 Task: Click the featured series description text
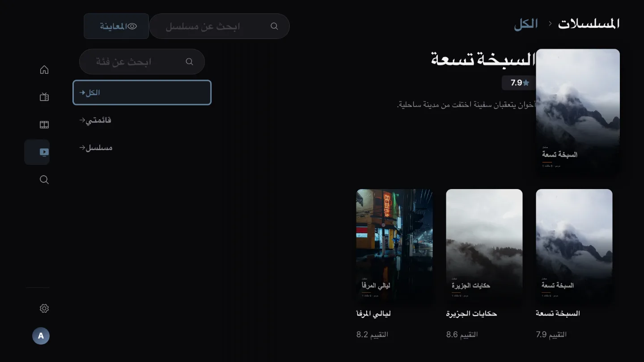466,105
